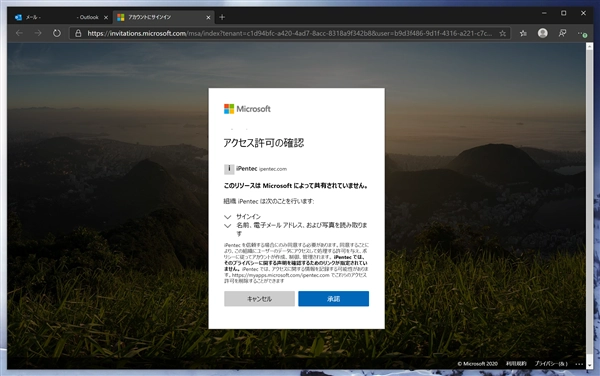Click the Microsoft logo in dialog
600x376 pixels.
[x=247, y=109]
